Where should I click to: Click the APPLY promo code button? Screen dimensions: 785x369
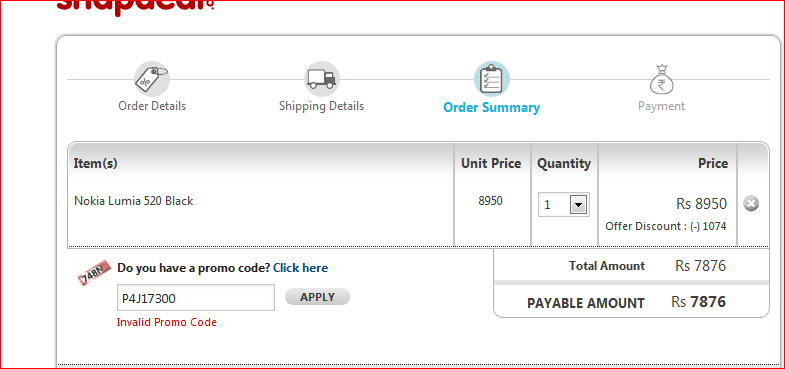317,297
